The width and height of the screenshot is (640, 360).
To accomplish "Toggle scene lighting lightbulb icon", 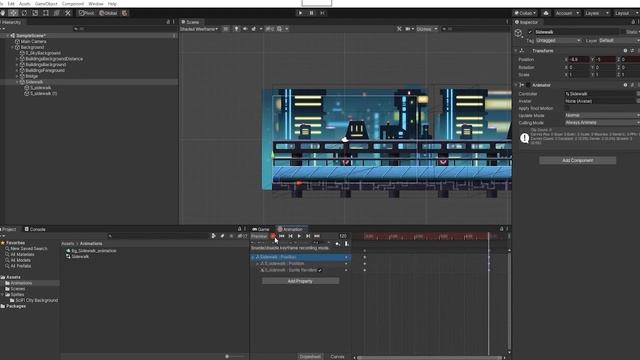I will pyautogui.click(x=236, y=29).
